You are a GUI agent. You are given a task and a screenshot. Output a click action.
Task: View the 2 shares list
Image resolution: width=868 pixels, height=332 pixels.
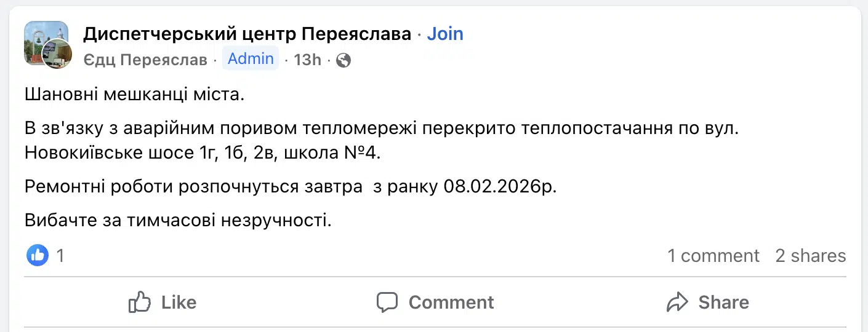(x=810, y=256)
